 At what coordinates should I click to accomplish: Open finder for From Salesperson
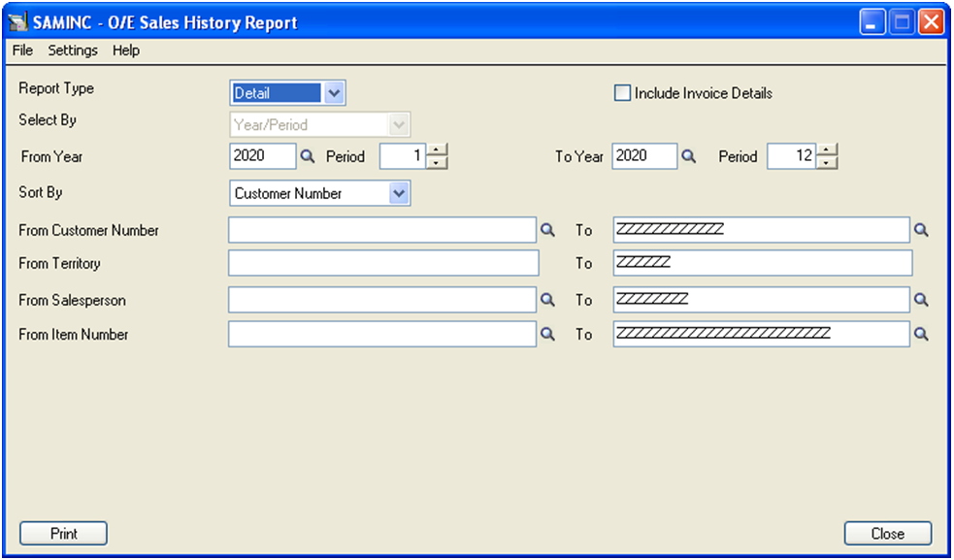pyautogui.click(x=548, y=300)
